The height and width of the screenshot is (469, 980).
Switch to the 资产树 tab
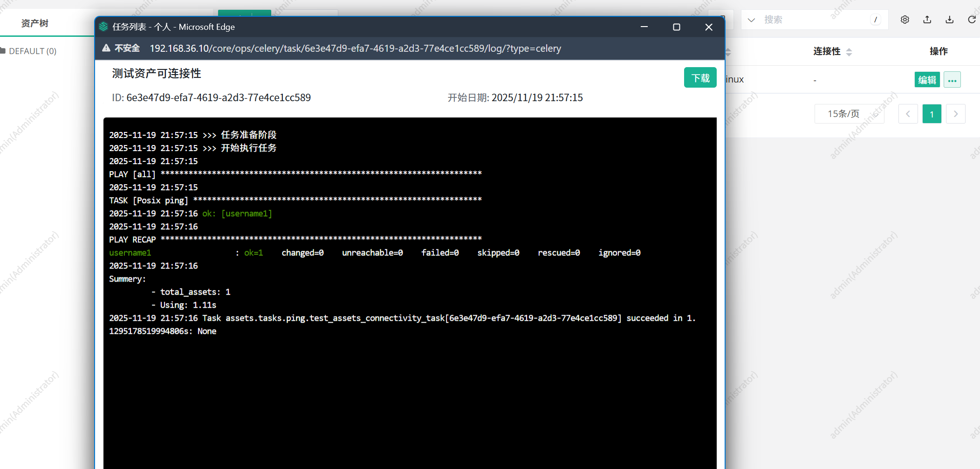point(35,22)
